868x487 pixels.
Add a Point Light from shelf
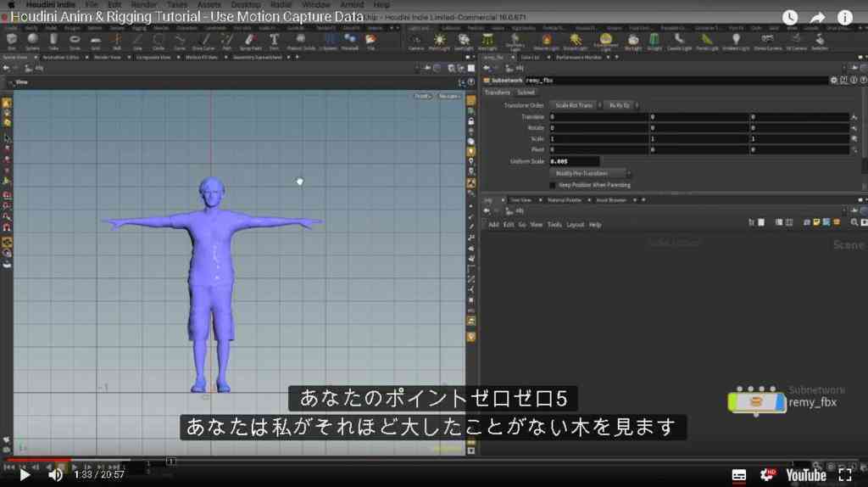pos(439,42)
